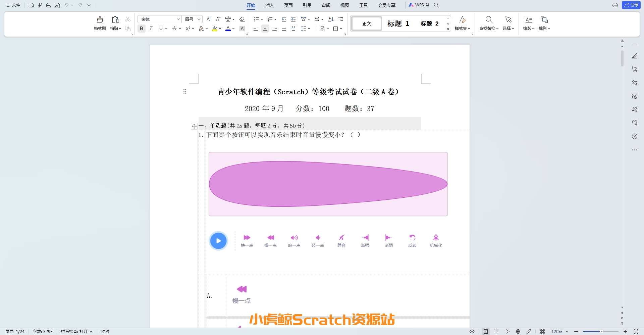Screen dimensions: 644x335
Task: Set alignment to Left
Action: tap(256, 29)
